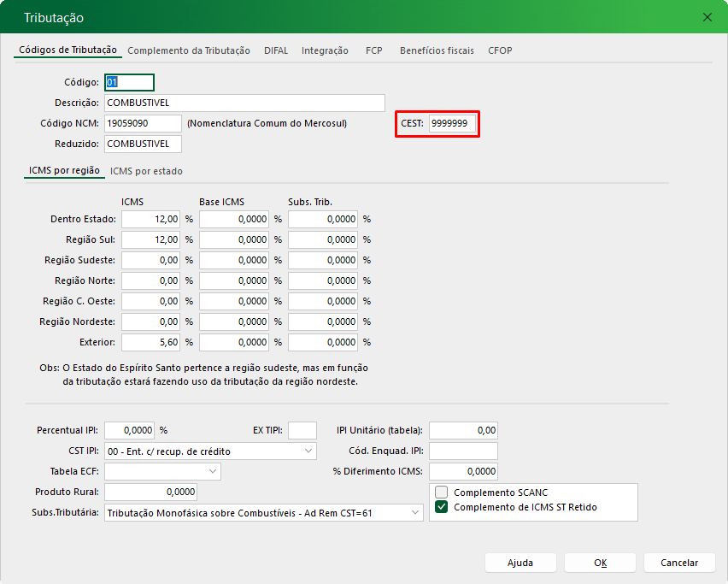Edit the Região Sudeste Subs. Trib. value
Image resolution: width=728 pixels, height=584 pixels.
coord(323,260)
